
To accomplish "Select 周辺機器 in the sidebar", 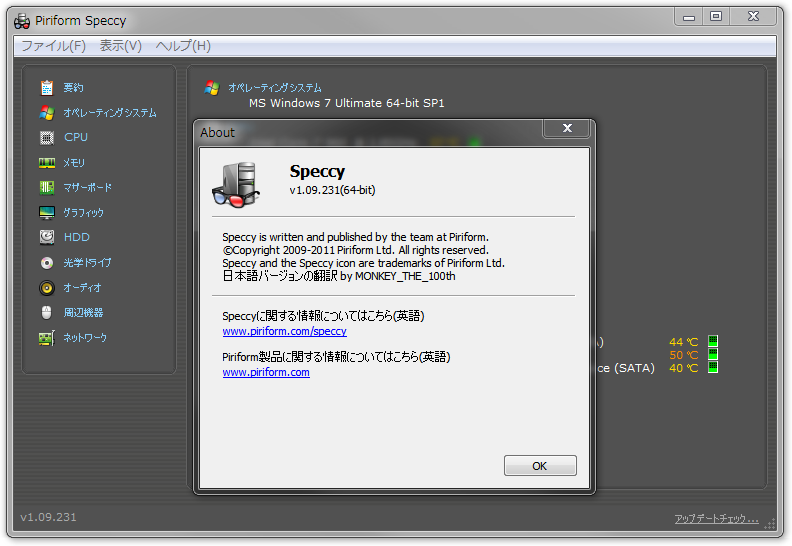I will coord(83,313).
